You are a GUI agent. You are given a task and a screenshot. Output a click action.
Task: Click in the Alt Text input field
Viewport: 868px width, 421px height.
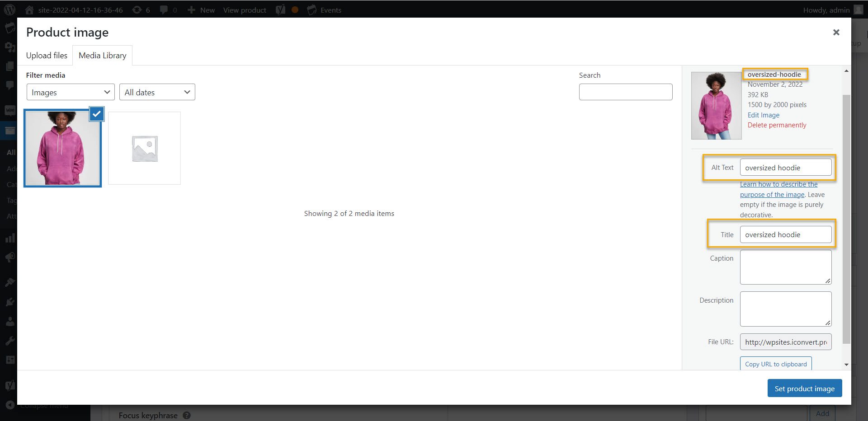pyautogui.click(x=786, y=168)
